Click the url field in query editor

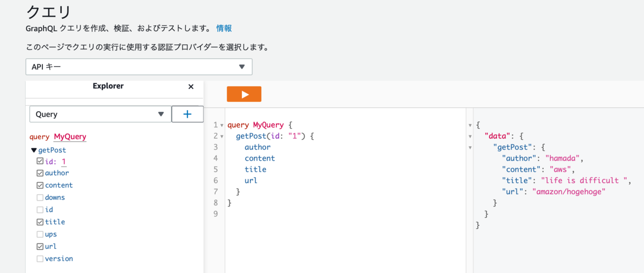pos(251,181)
